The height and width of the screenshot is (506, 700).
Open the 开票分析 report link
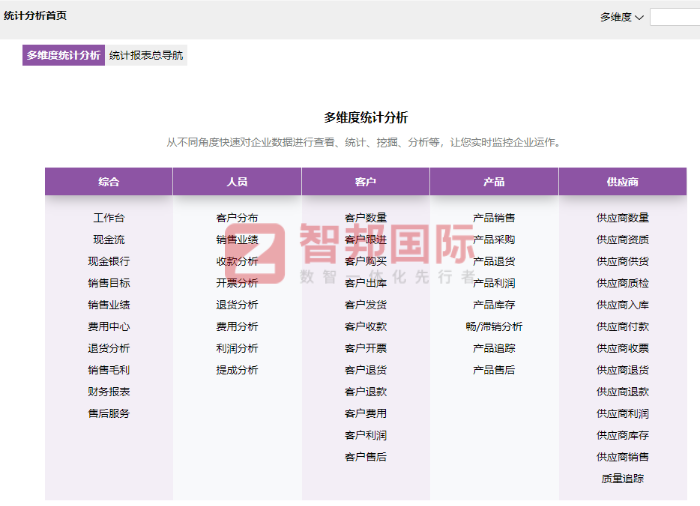(x=237, y=283)
